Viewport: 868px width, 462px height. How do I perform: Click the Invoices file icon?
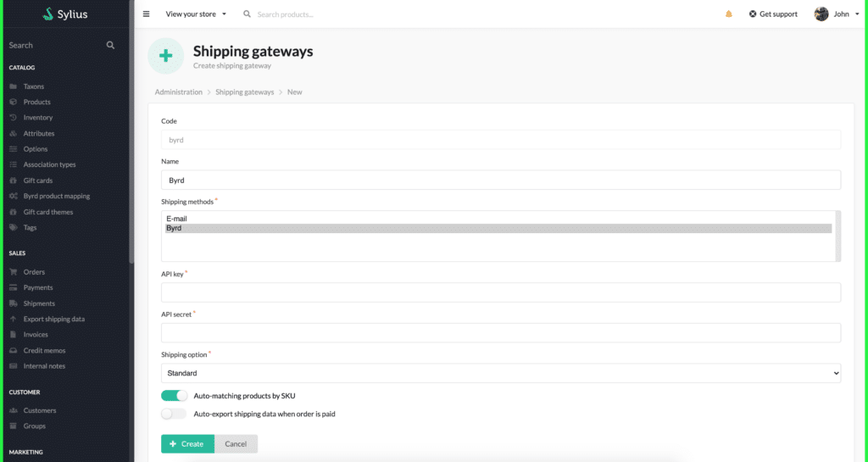point(14,334)
